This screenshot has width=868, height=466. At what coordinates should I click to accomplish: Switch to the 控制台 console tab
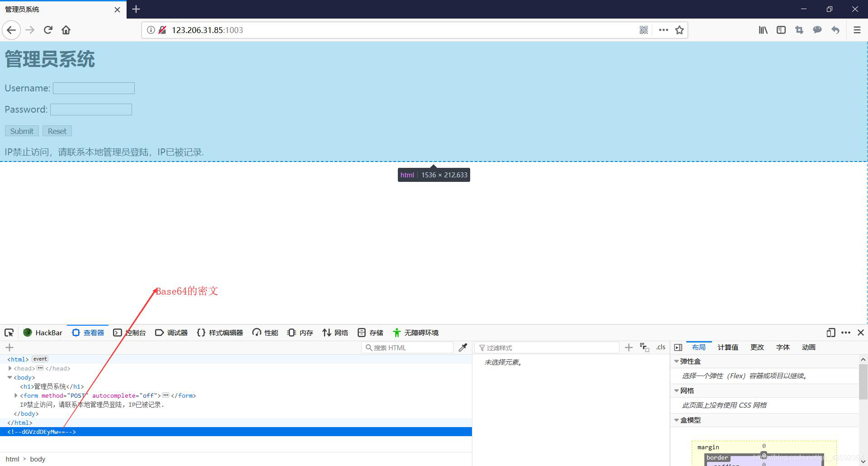coord(129,333)
